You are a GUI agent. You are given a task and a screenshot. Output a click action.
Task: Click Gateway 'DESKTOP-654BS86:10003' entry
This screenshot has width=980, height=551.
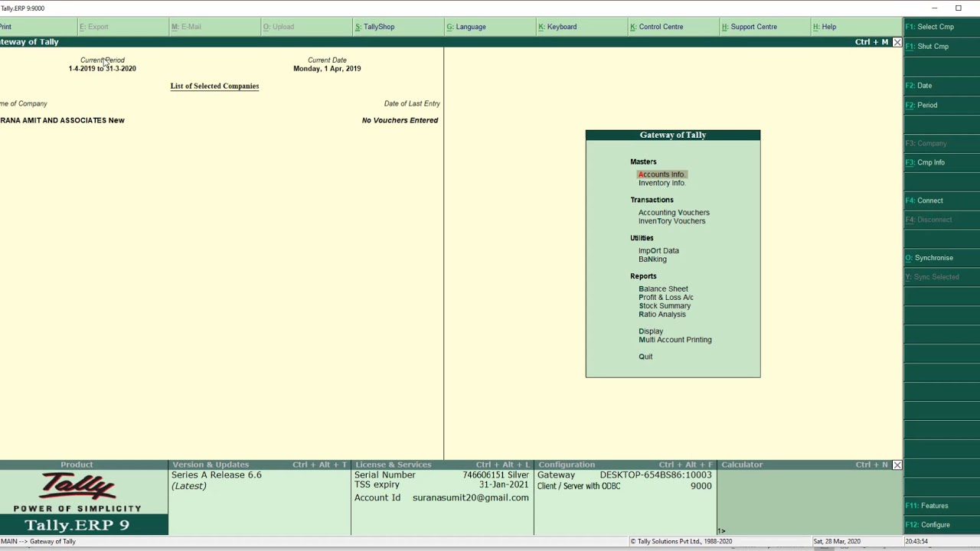(x=655, y=475)
